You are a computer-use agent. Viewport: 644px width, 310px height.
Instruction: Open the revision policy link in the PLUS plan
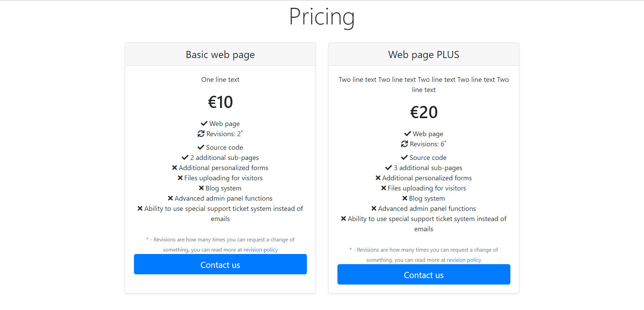pyautogui.click(x=464, y=260)
